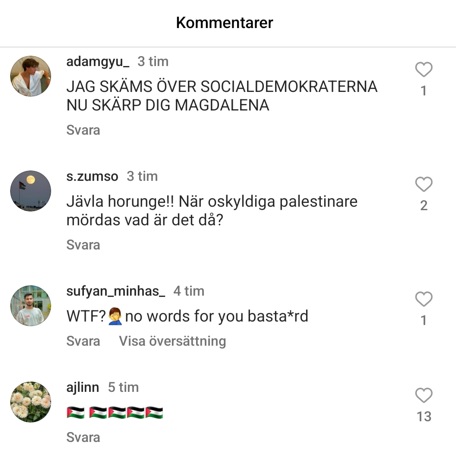
Task: Click Svara under sufyan_minhas_ comment
Action: coord(83,341)
